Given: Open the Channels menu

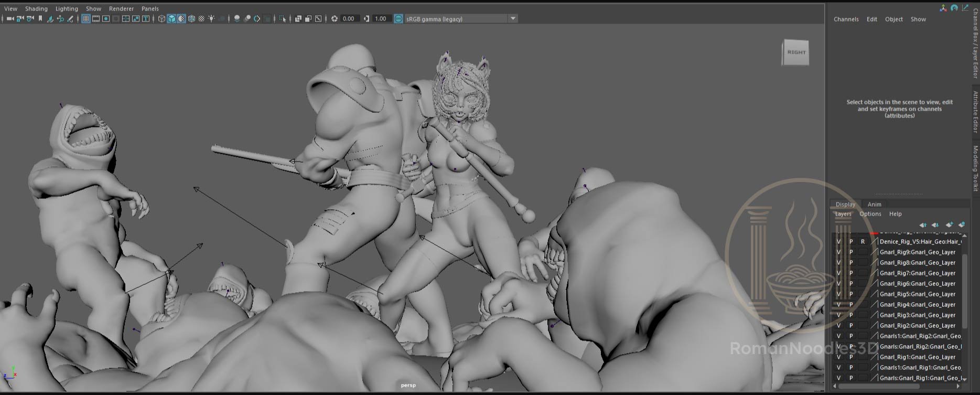Looking at the screenshot, I should click(x=846, y=19).
